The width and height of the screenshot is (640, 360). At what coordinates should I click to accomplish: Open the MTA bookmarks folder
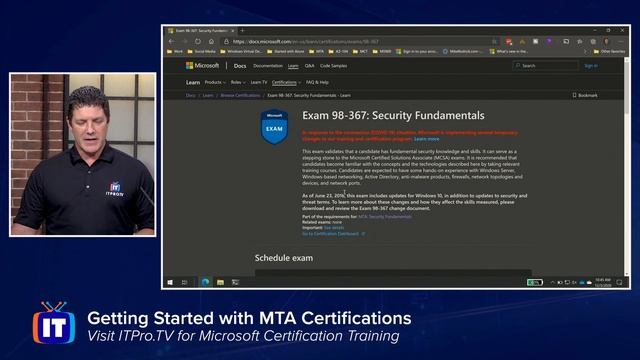(x=317, y=51)
